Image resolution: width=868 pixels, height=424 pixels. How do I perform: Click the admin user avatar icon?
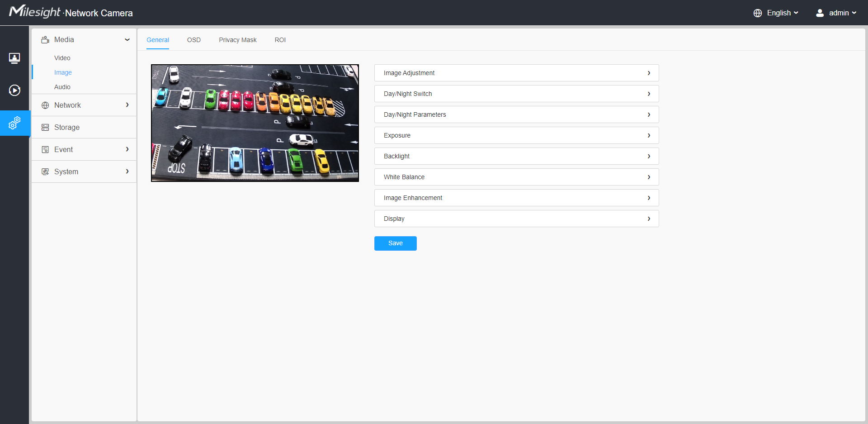[820, 13]
